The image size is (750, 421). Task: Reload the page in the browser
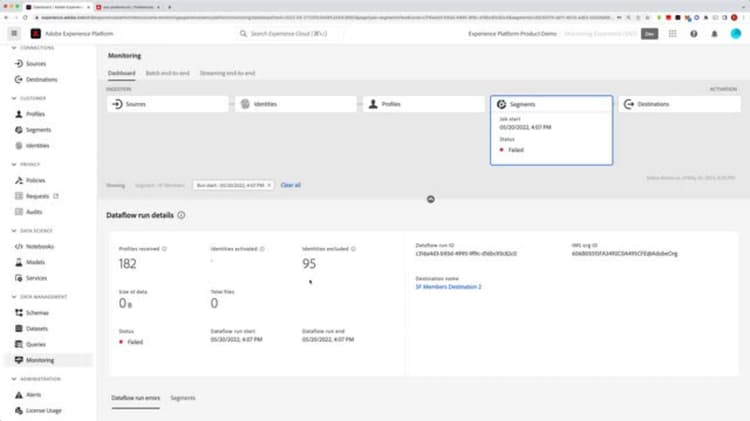click(x=25, y=18)
